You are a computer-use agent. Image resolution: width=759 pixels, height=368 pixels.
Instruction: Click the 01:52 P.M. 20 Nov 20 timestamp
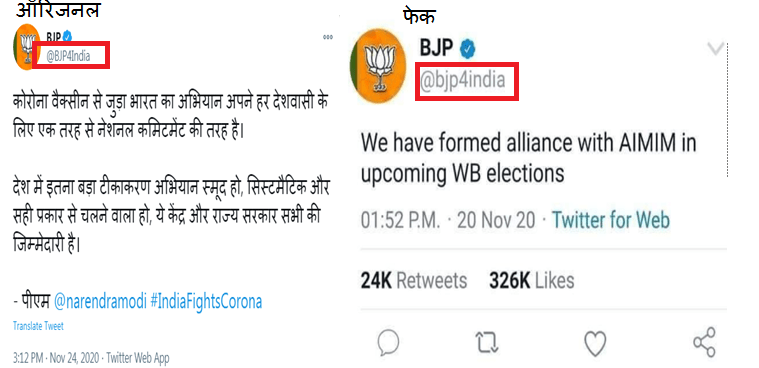(448, 221)
